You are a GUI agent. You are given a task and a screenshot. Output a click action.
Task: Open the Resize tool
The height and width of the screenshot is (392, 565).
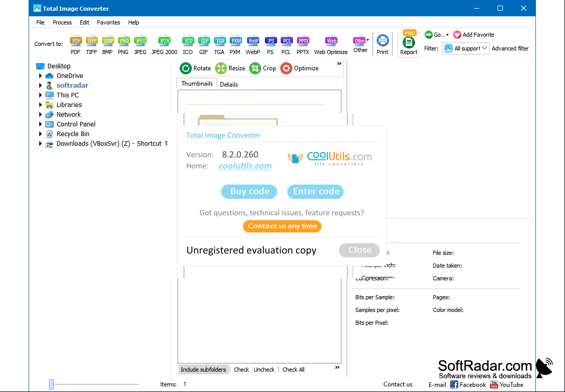coord(230,68)
